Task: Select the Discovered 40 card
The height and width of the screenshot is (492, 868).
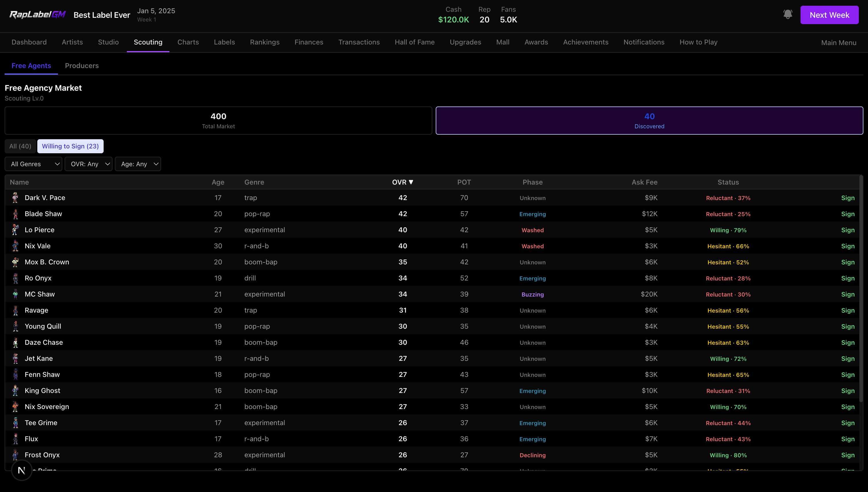Action: pos(649,121)
